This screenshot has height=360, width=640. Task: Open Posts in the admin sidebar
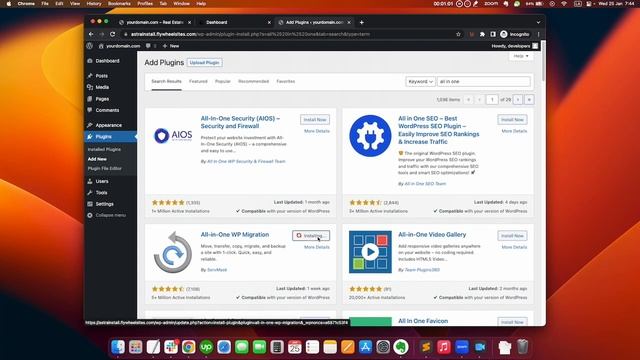102,76
